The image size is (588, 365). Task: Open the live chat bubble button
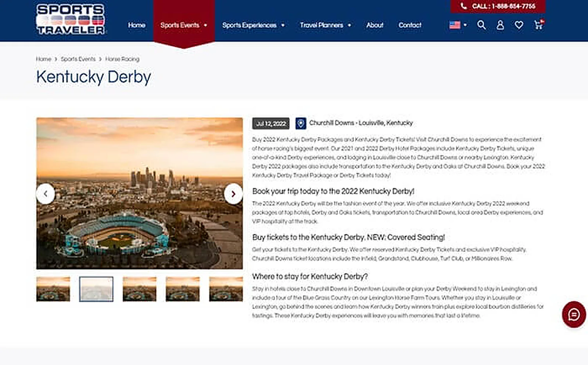coord(574,314)
